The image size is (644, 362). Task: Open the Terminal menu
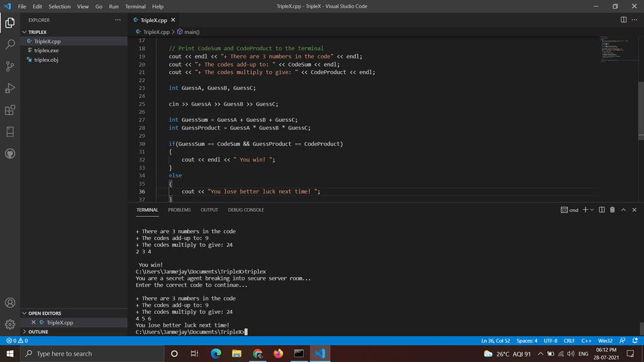pos(135,6)
